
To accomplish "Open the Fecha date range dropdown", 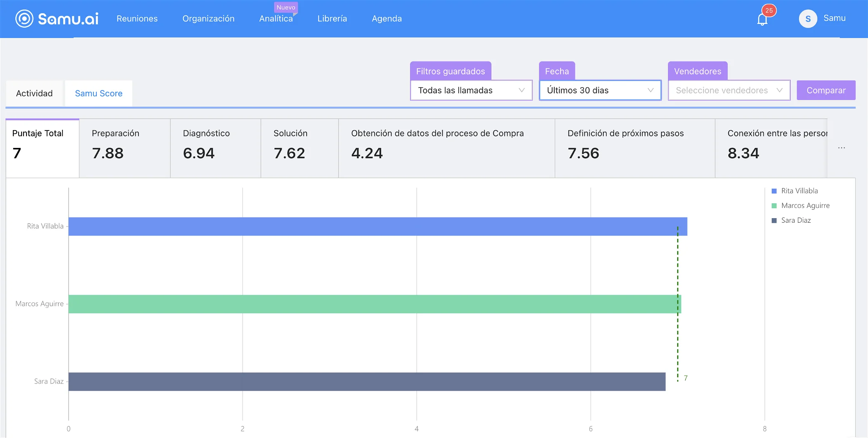I will [x=600, y=90].
